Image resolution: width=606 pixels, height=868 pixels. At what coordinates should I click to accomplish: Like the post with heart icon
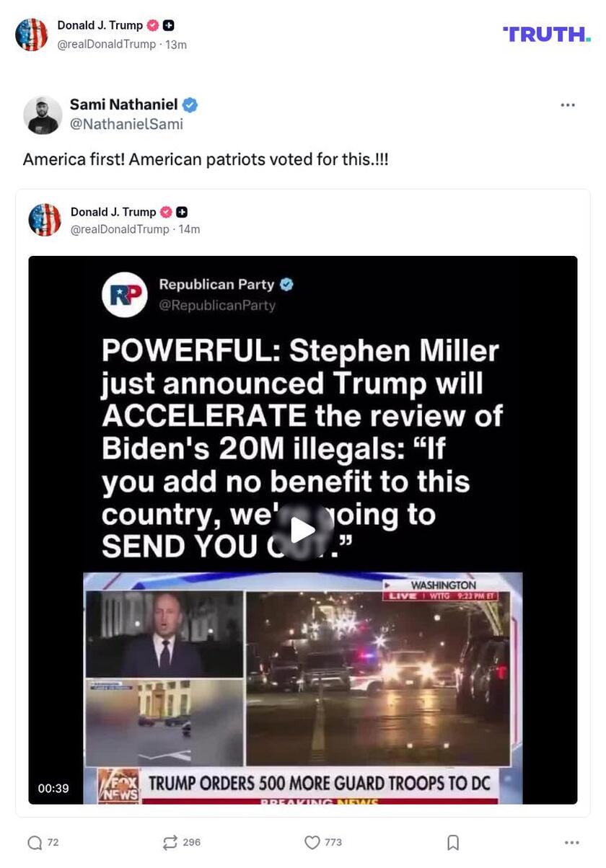click(x=312, y=842)
